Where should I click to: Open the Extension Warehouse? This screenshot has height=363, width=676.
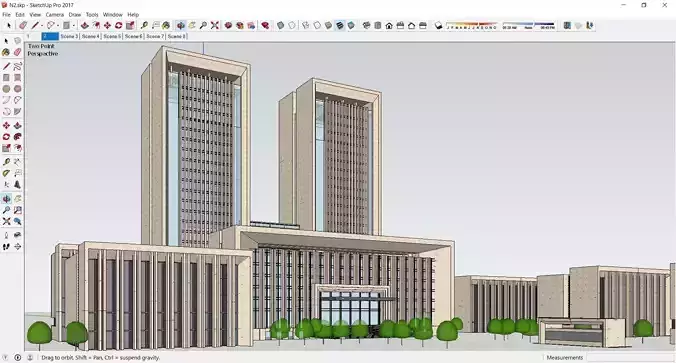[x=240, y=25]
